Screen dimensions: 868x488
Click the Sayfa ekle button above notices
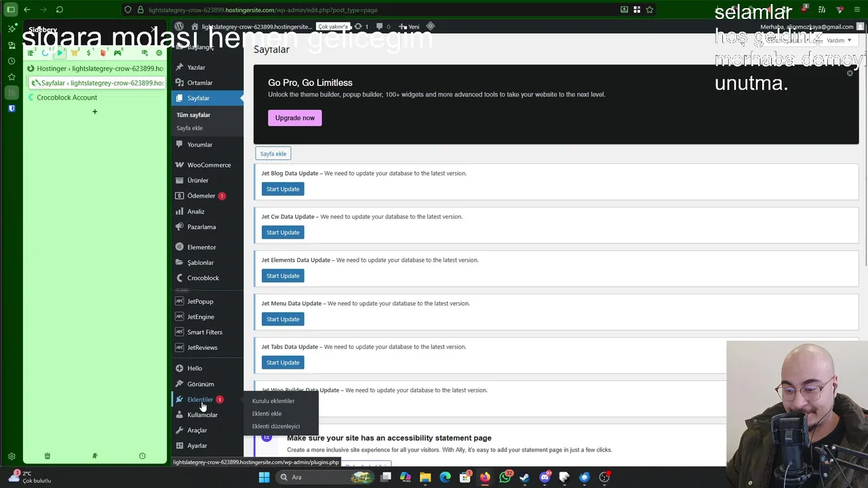tap(273, 154)
